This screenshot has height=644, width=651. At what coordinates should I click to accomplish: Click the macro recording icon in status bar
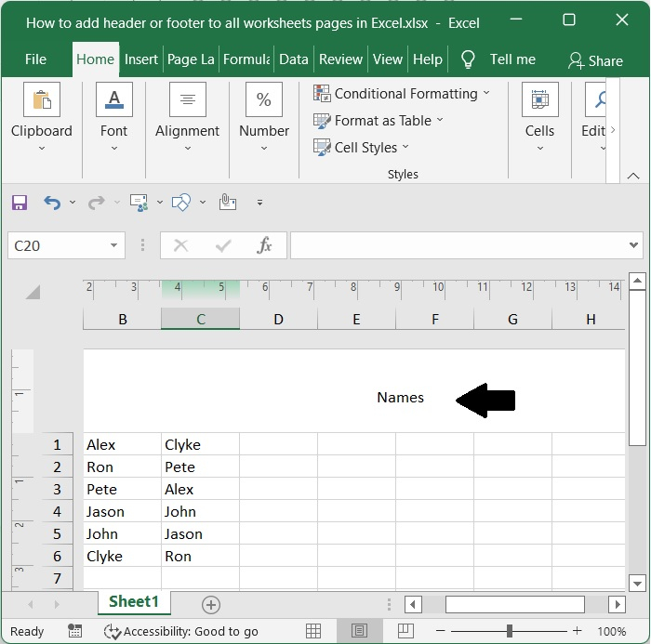tap(75, 631)
